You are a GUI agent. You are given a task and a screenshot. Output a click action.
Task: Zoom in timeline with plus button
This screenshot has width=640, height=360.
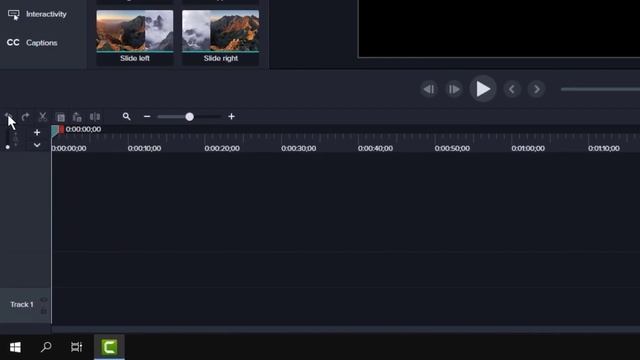click(x=231, y=117)
